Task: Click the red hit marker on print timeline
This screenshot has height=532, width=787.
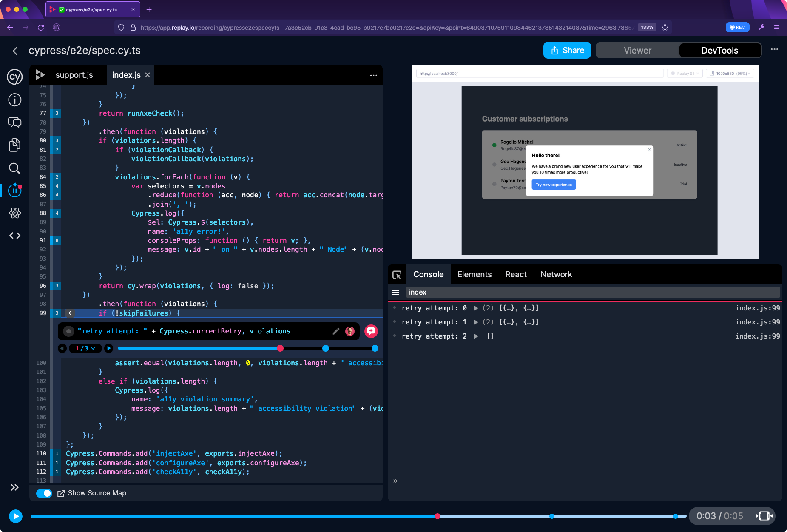Action: pos(280,348)
